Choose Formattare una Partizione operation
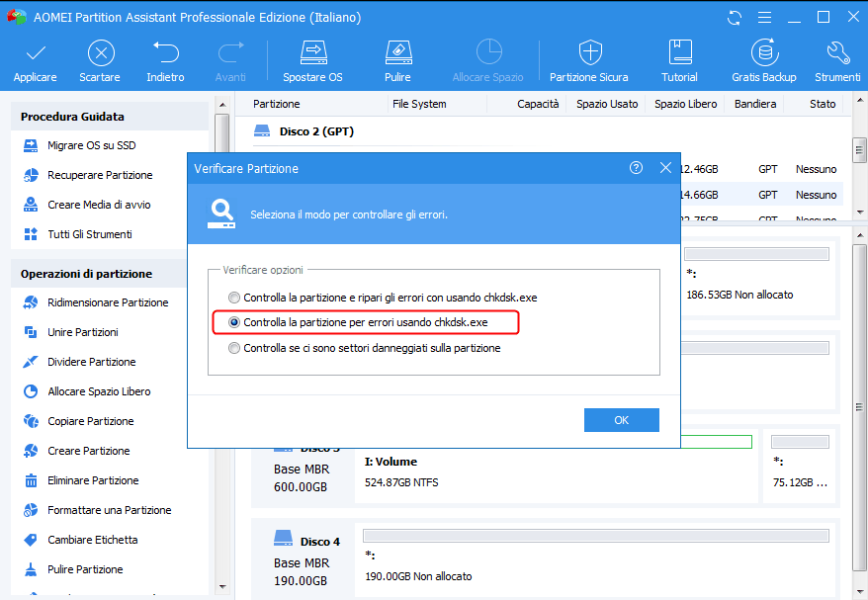 coord(108,510)
